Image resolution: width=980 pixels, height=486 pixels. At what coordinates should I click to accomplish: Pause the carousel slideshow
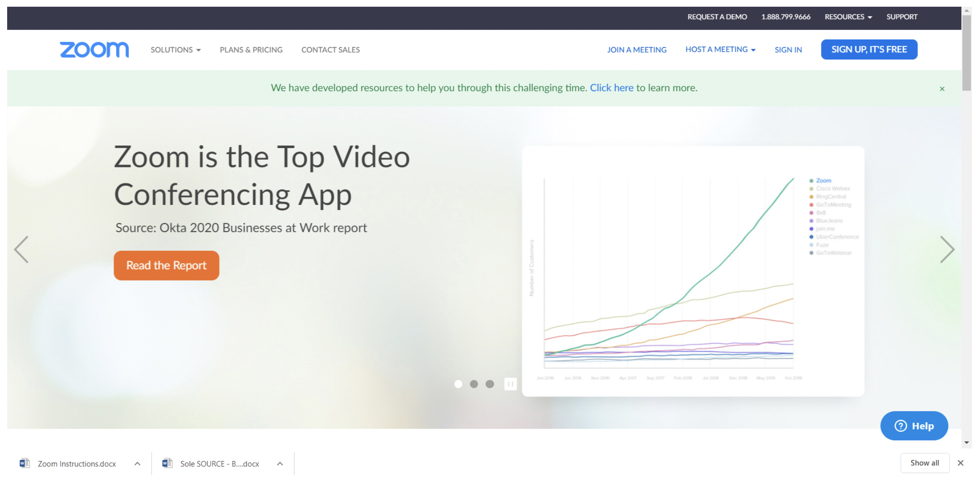(511, 384)
